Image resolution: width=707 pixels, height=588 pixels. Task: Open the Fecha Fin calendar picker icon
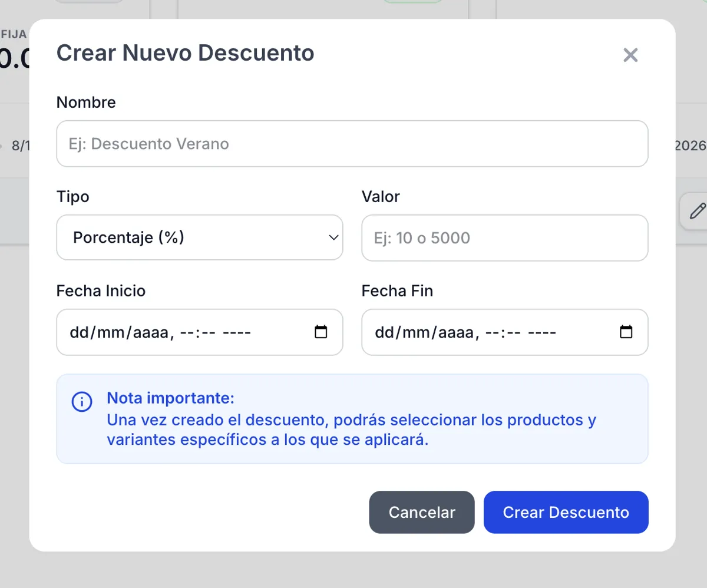click(626, 332)
